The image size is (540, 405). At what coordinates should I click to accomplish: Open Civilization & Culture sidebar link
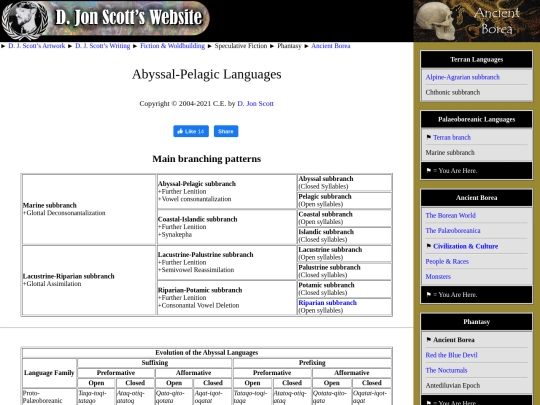(x=466, y=246)
